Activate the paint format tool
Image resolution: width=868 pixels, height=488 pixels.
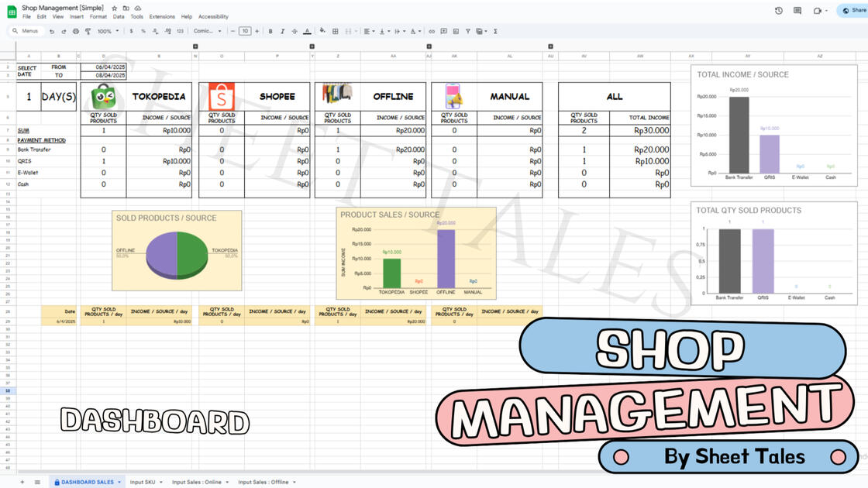pos(88,32)
